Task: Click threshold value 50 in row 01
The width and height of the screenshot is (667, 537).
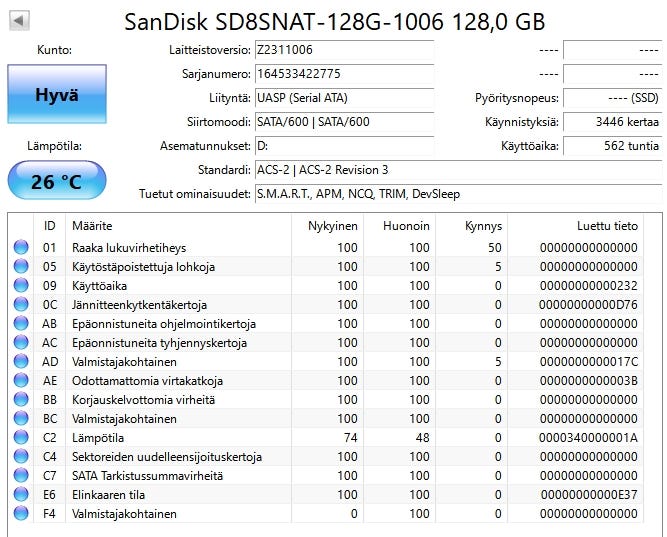Action: click(x=495, y=247)
